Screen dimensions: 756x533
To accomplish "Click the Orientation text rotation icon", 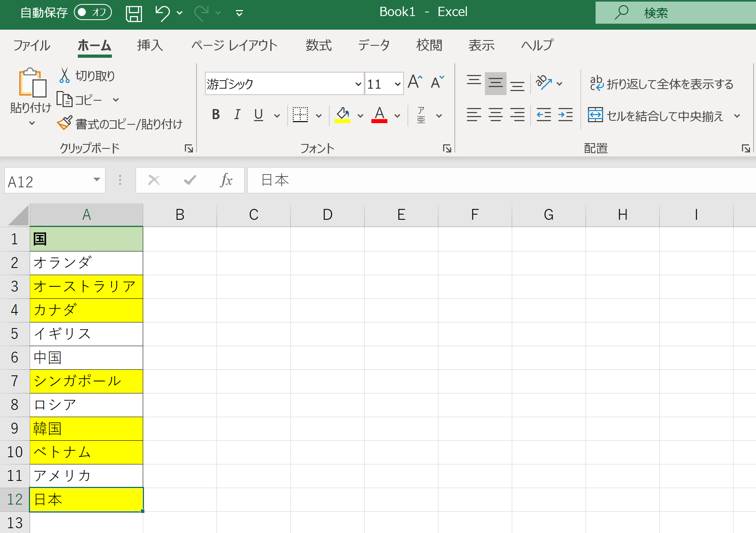I will 544,83.
